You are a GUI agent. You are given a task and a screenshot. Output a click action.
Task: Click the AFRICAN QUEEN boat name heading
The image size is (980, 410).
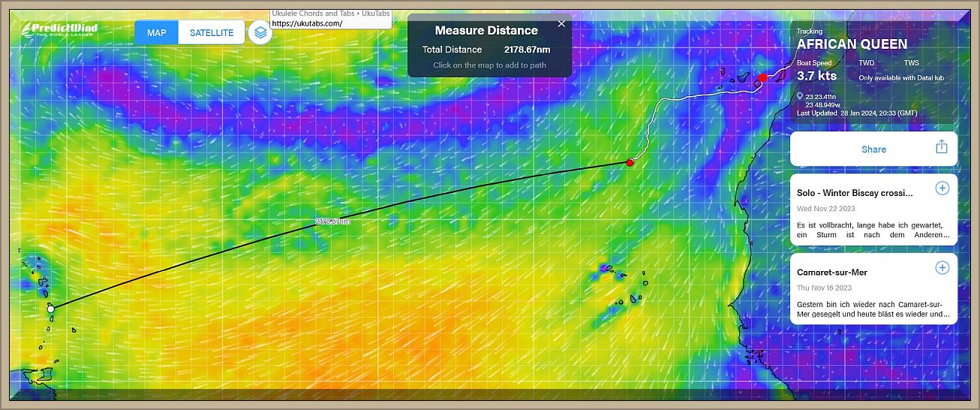click(x=852, y=44)
